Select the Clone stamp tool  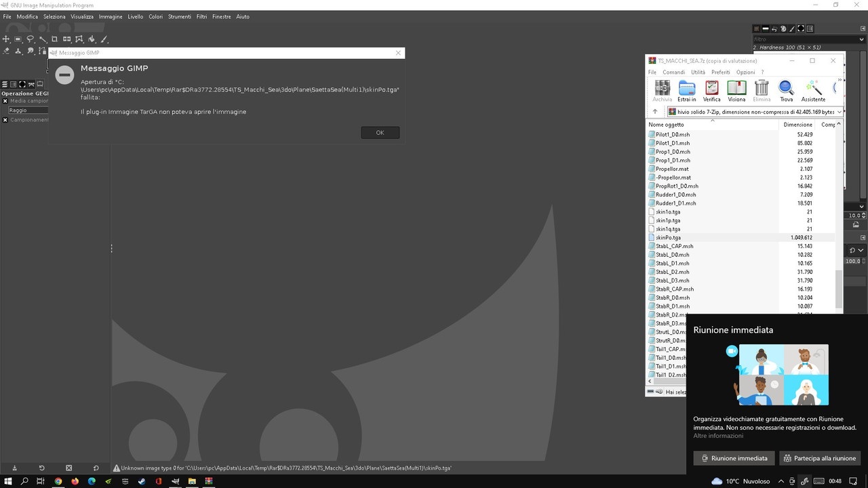18,51
